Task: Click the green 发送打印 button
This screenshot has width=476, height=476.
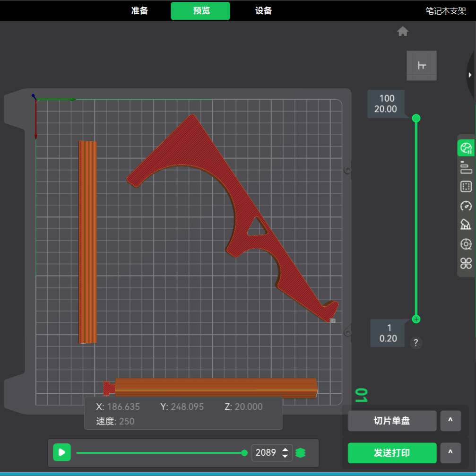Action: coord(392,453)
